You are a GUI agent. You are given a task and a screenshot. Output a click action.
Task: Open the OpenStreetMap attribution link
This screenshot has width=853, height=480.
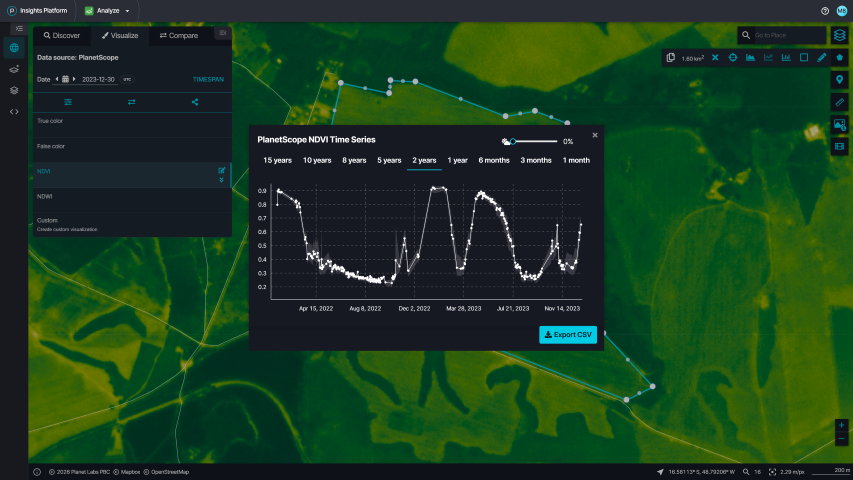click(170, 472)
